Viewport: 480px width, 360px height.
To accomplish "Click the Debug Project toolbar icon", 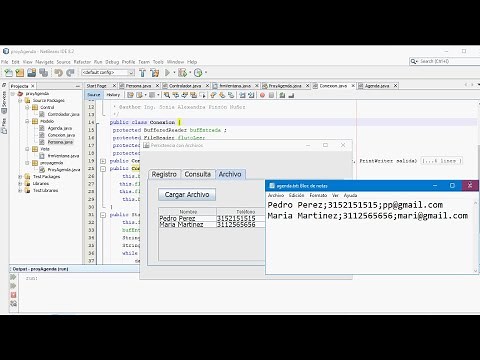I will [182, 72].
